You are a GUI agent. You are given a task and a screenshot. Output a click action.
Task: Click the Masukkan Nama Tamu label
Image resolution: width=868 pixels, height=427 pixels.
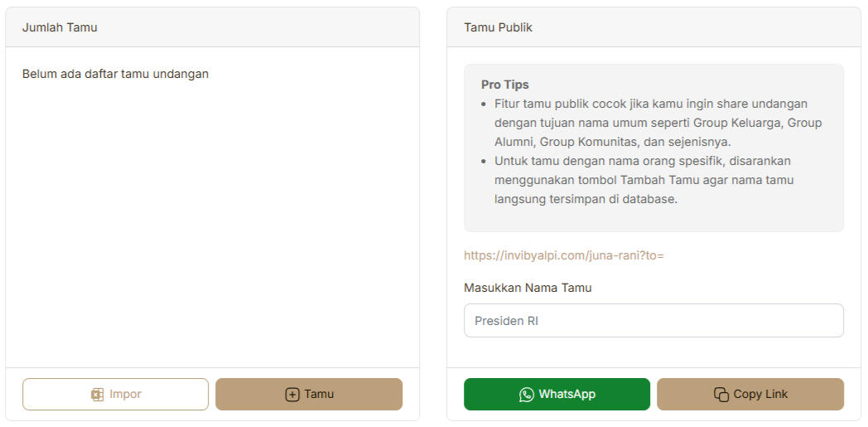[x=528, y=288]
